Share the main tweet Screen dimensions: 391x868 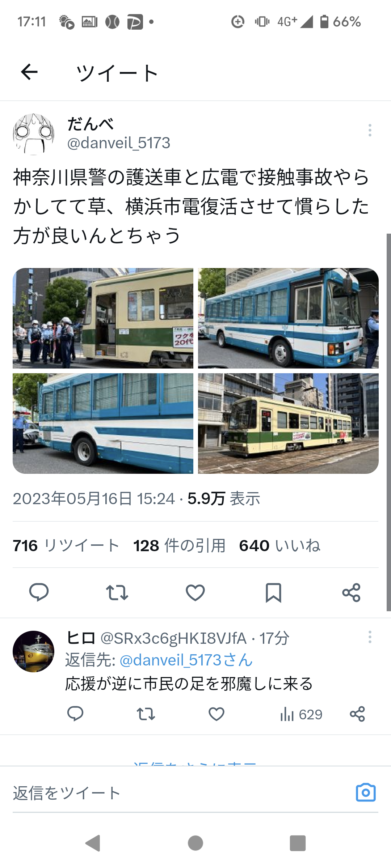tap(351, 592)
